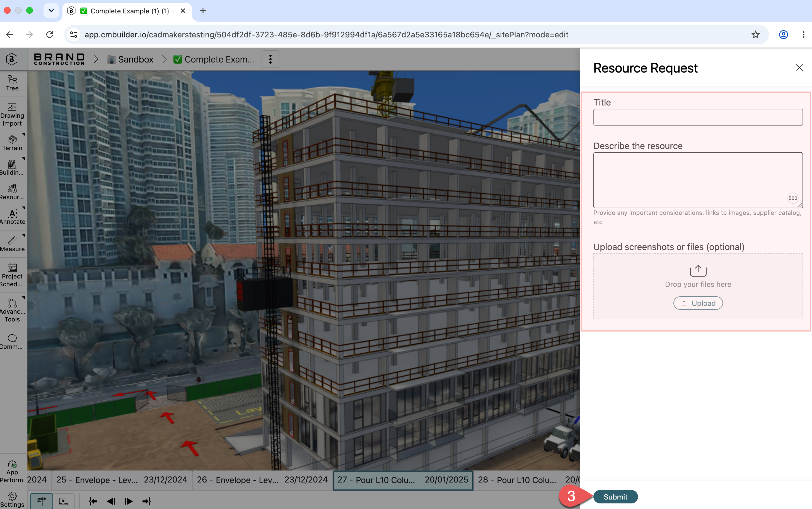
Task: Select step 26 - Envelope on timeline
Action: click(x=262, y=480)
